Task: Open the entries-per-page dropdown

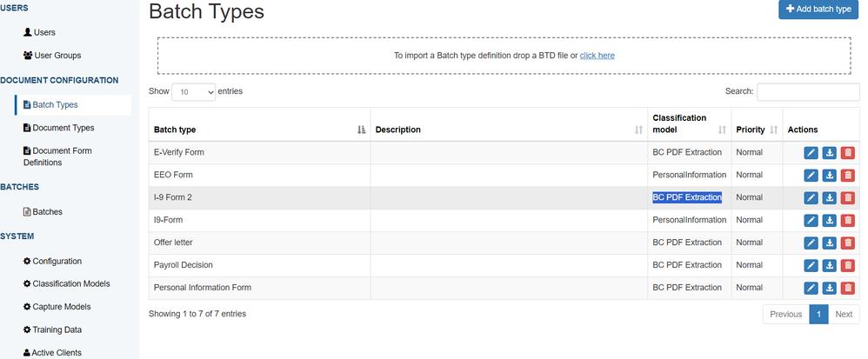Action: coord(194,91)
